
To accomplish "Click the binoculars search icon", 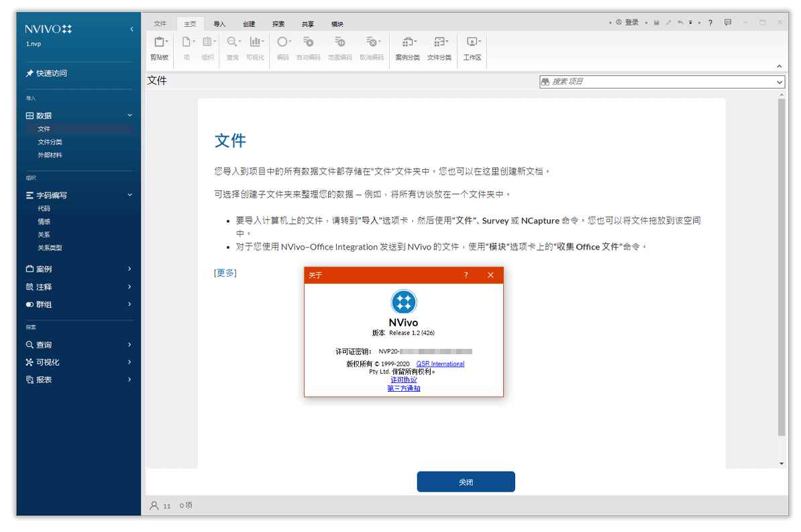I will tap(545, 82).
